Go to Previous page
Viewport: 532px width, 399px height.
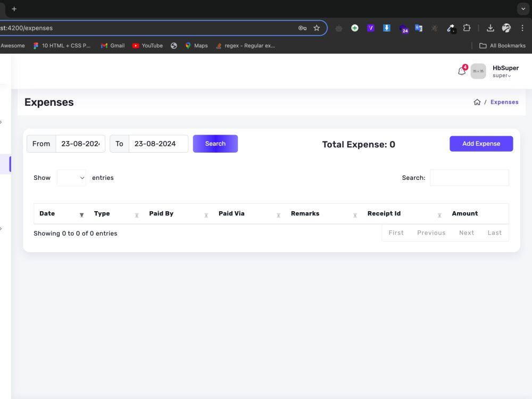(x=431, y=233)
